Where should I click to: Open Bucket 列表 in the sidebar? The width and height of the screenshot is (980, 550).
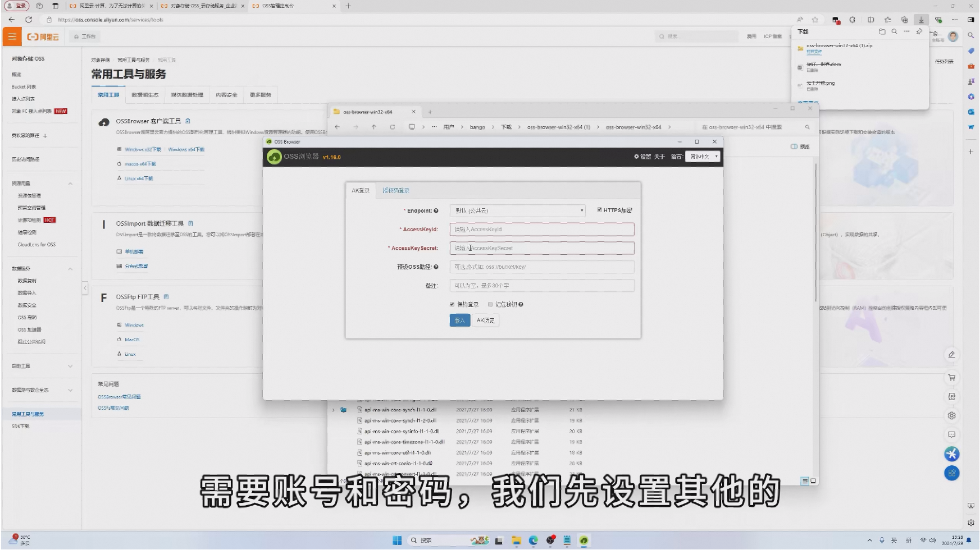coord(24,87)
